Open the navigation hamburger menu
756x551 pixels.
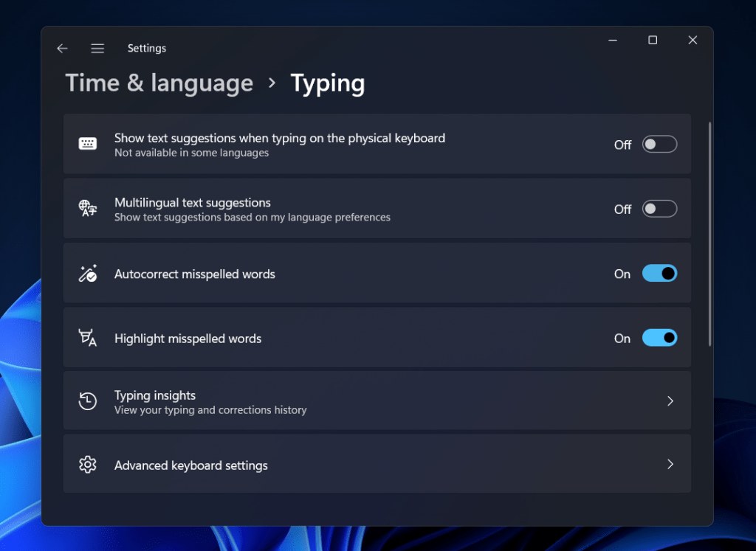97,48
